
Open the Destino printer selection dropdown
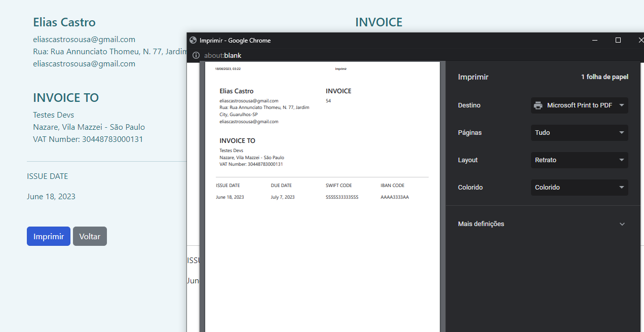coord(579,105)
